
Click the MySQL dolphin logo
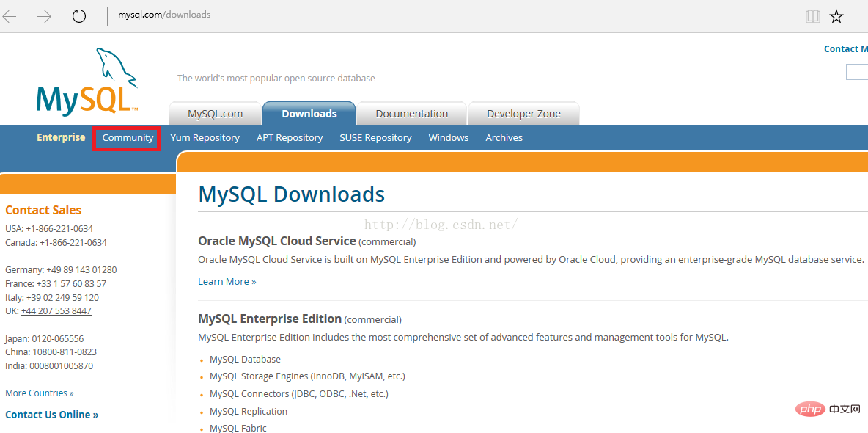click(x=87, y=82)
